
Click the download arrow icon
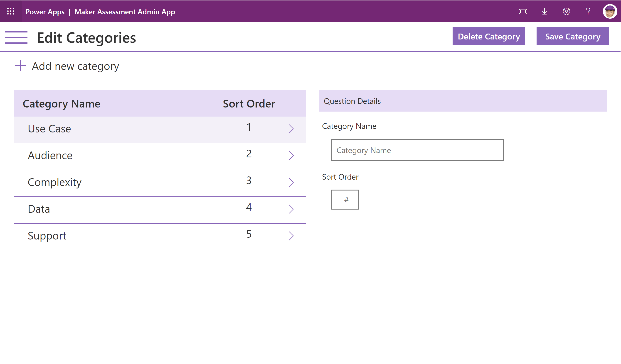pyautogui.click(x=545, y=11)
